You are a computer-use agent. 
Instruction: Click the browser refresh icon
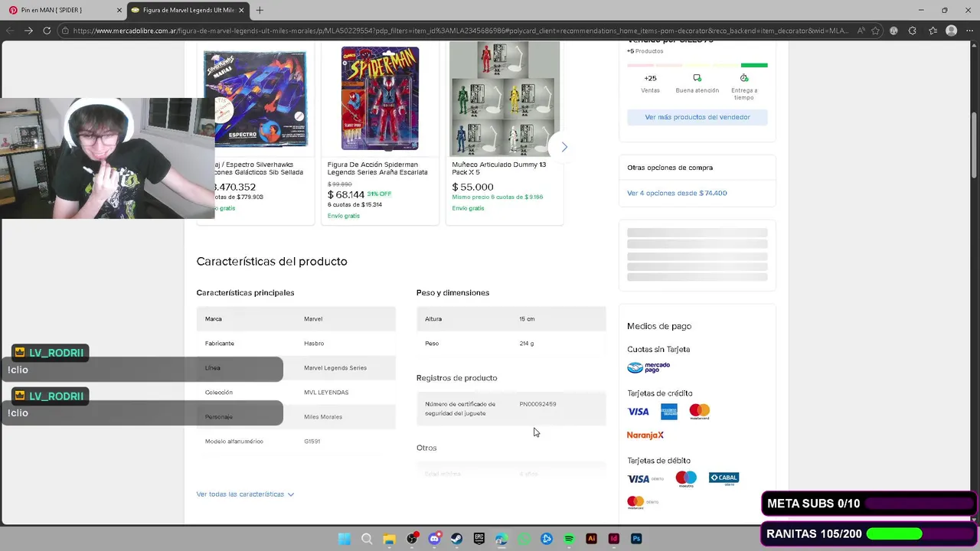(x=47, y=31)
